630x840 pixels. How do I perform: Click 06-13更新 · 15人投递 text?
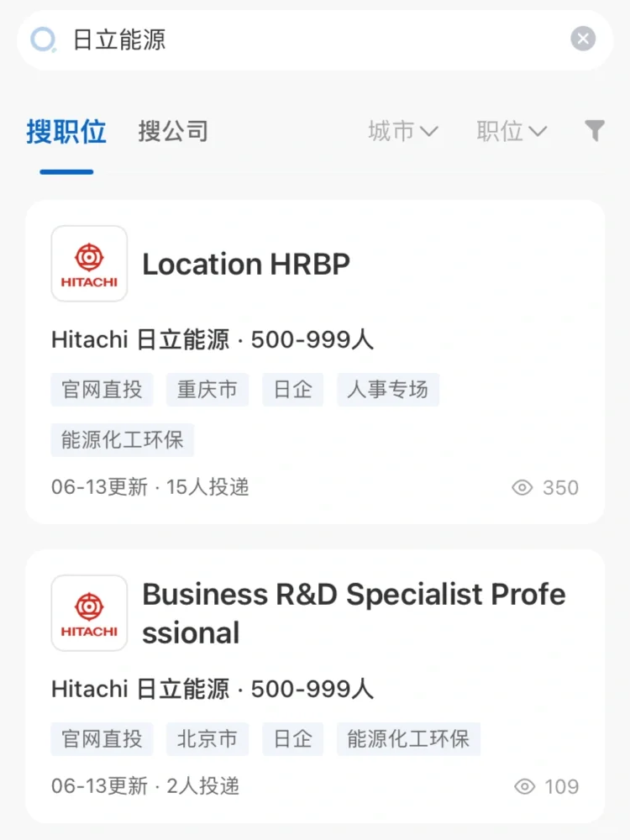click(150, 487)
